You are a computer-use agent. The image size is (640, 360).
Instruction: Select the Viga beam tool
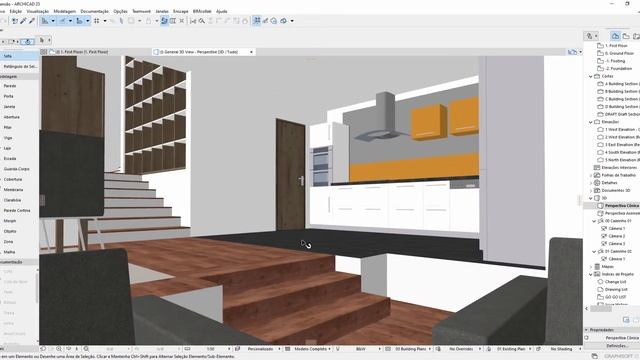pos(19,138)
